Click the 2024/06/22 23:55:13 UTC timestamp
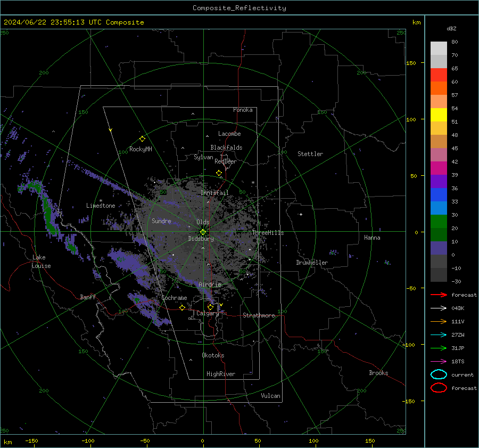The width and height of the screenshot is (479, 448). click(53, 22)
